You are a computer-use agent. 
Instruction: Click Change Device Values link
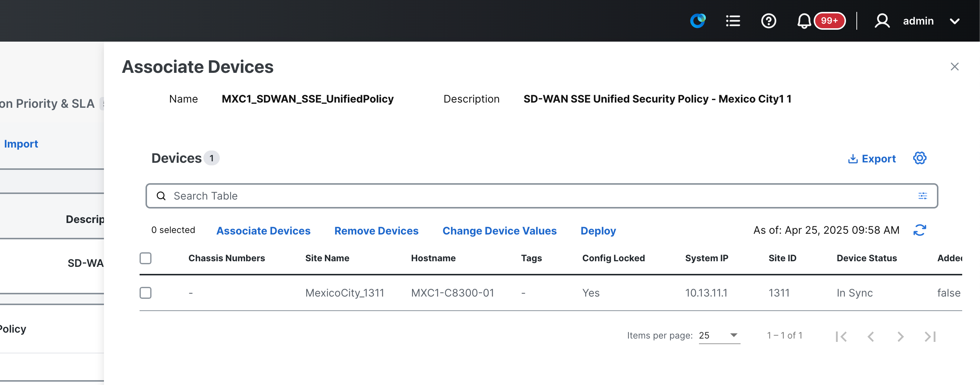point(499,230)
